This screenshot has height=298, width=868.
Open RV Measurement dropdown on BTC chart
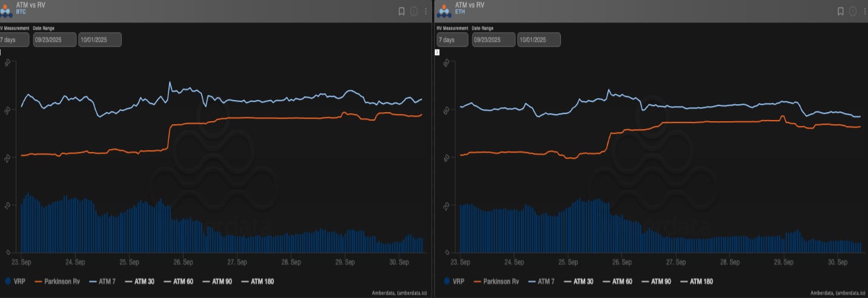click(15, 40)
